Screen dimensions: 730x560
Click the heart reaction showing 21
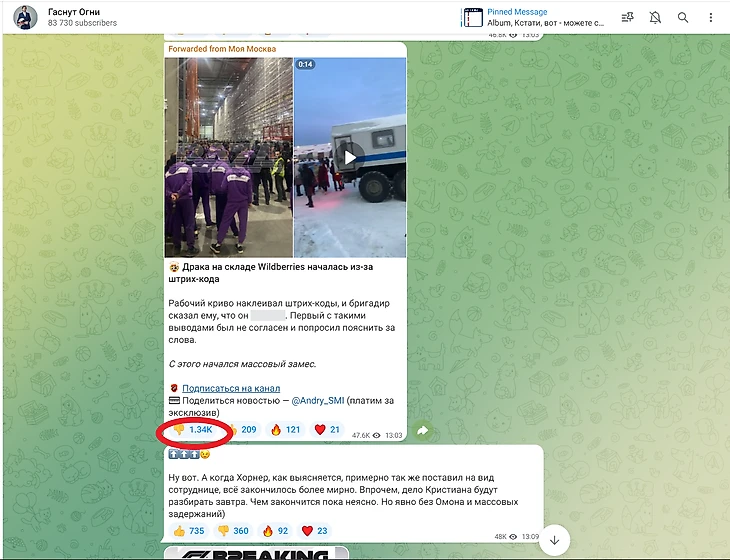(327, 430)
